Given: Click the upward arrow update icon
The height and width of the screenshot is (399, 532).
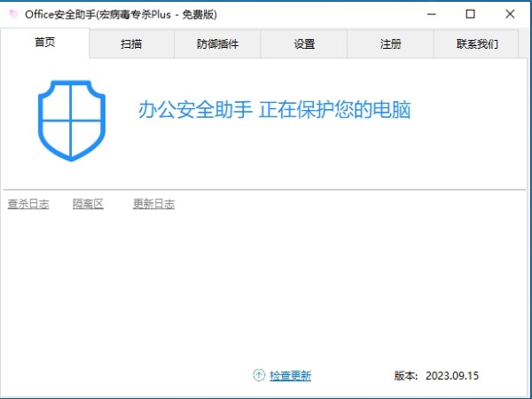Looking at the screenshot, I should 259,375.
